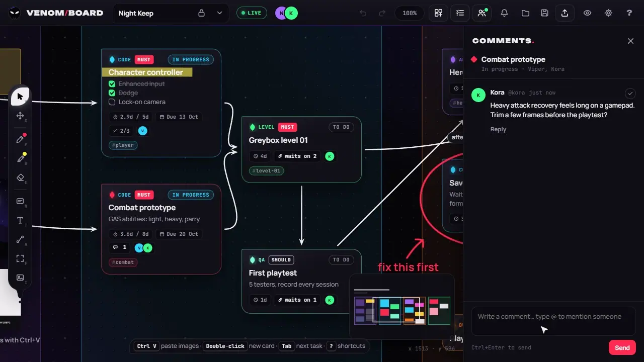This screenshot has width=644, height=362.
Task: Click Reply under Kora's comment
Action: click(498, 129)
